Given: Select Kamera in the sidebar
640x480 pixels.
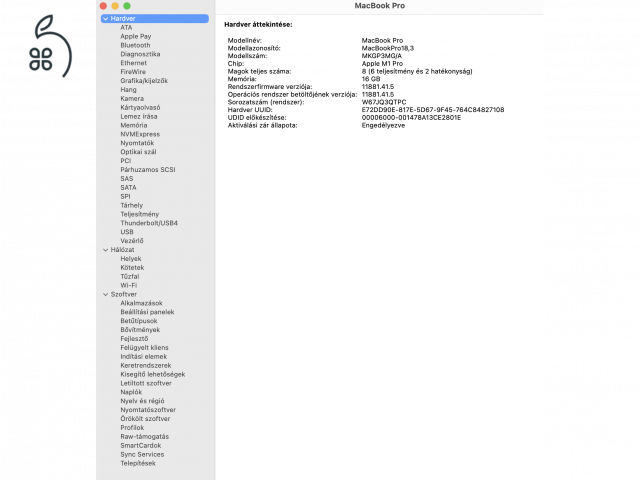Looking at the screenshot, I should pos(132,99).
